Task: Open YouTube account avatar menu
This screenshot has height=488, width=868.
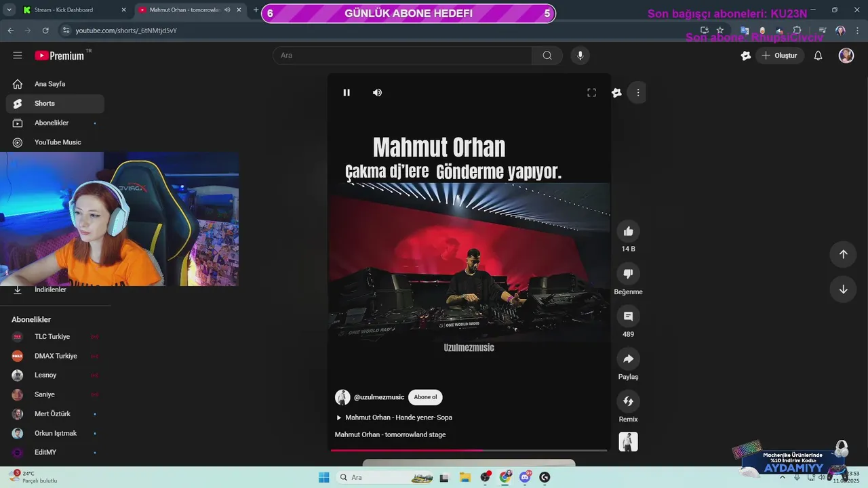Action: 846,56
